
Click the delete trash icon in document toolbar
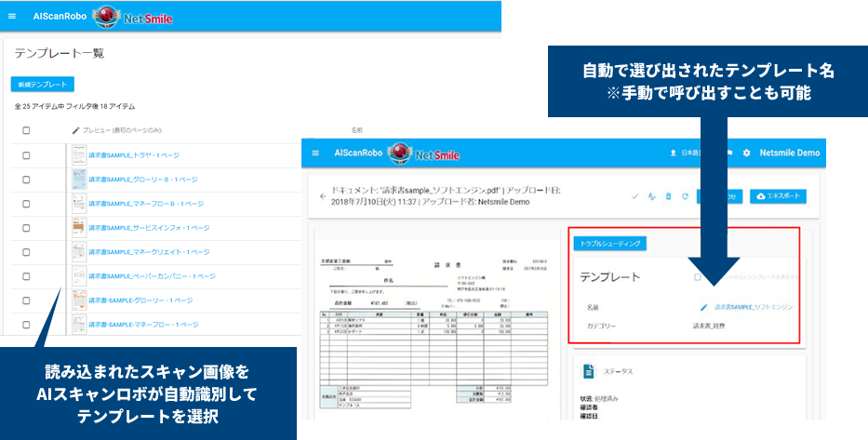(668, 196)
